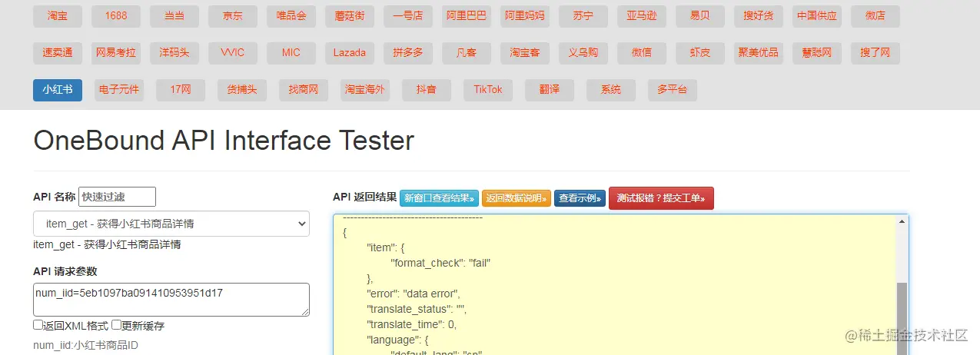This screenshot has height=355, width=980.
Task: Select the 淘宝 platform tab
Action: pos(58,16)
